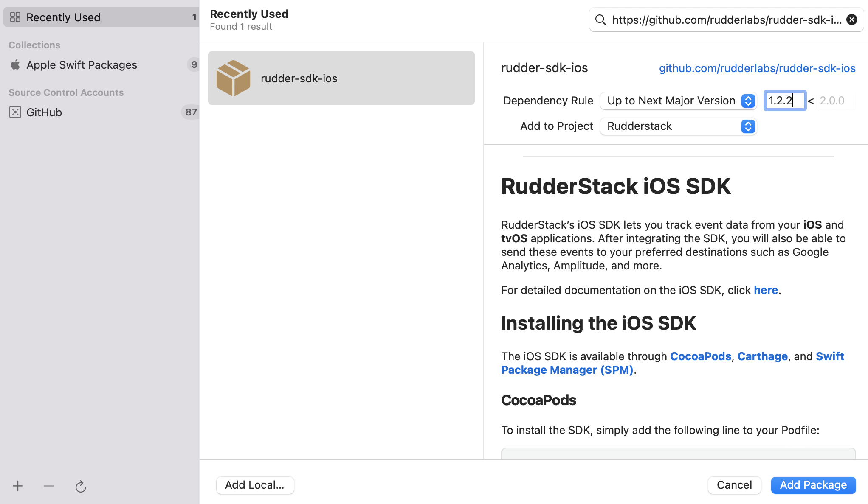
Task: Click the Apple logo beside Apple Swift Packages
Action: pyautogui.click(x=15, y=64)
